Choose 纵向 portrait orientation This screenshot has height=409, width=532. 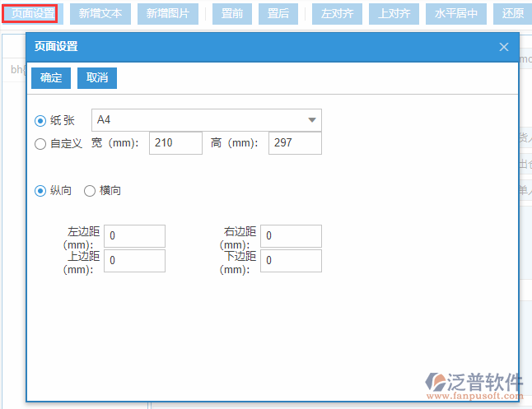click(x=40, y=191)
